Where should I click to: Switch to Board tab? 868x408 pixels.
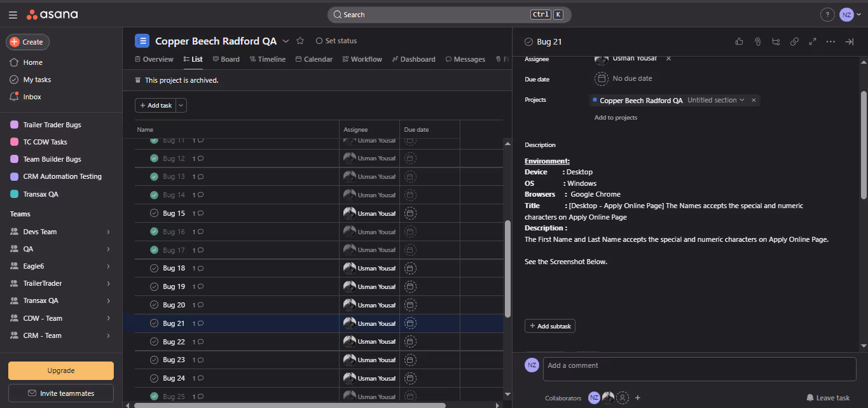[x=226, y=59]
